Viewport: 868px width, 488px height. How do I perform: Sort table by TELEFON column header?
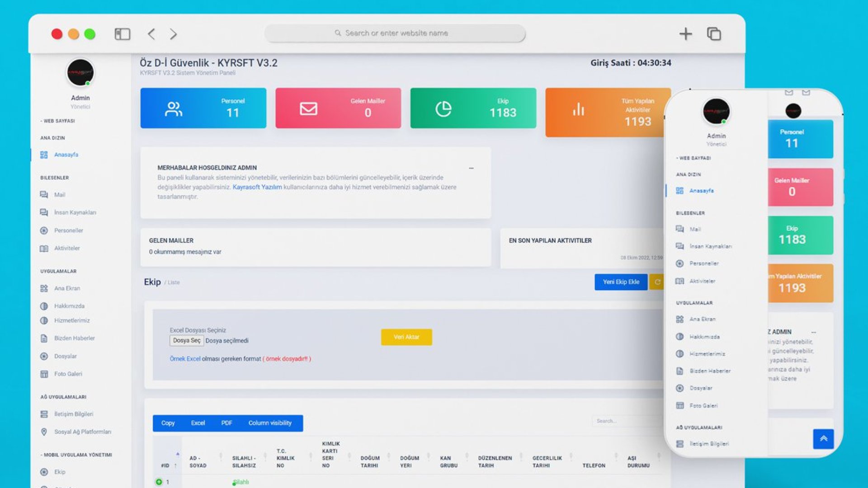click(594, 465)
